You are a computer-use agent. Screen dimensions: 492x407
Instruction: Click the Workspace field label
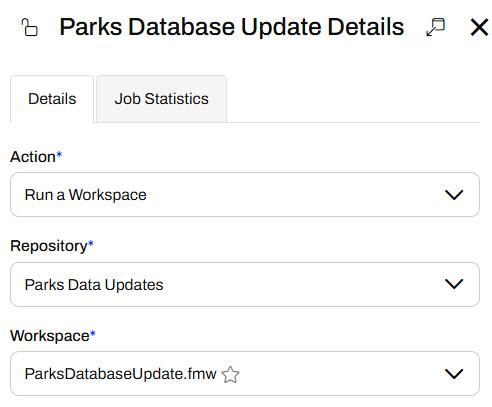pos(50,336)
